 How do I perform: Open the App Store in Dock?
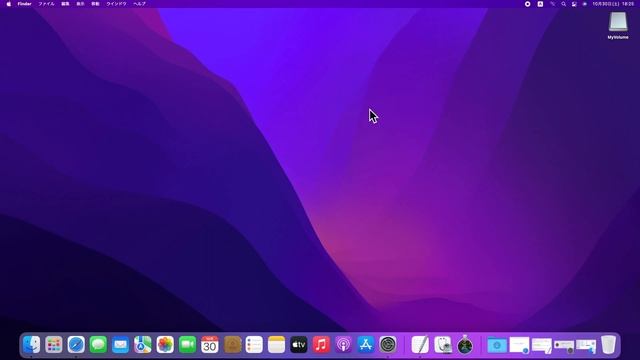pyautogui.click(x=365, y=345)
